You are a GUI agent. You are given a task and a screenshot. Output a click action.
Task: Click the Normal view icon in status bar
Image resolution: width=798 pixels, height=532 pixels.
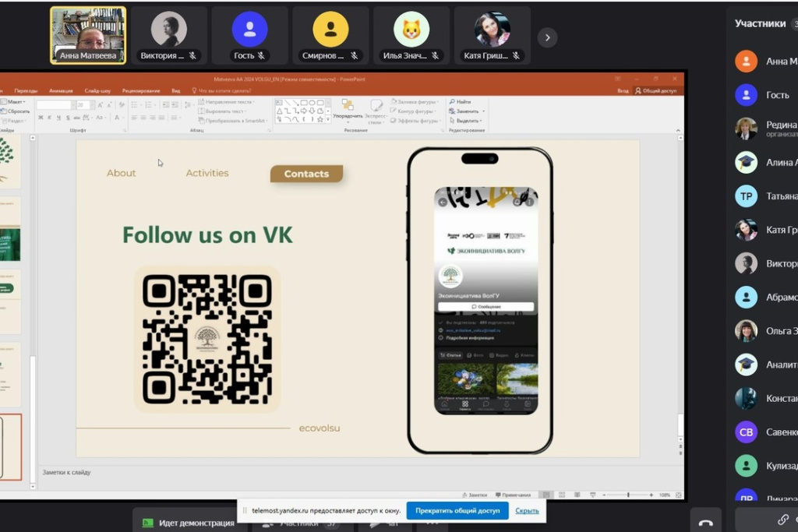point(546,495)
